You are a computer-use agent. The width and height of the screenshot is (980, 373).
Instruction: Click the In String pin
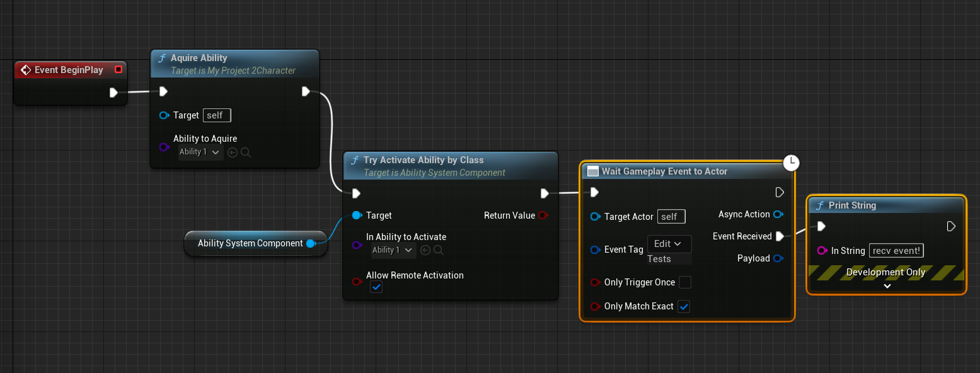[822, 251]
